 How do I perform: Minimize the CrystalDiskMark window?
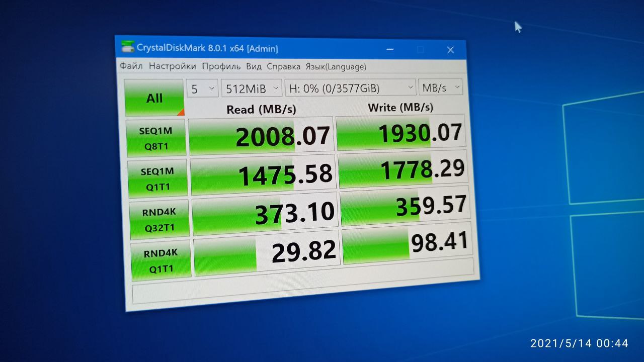pyautogui.click(x=390, y=49)
